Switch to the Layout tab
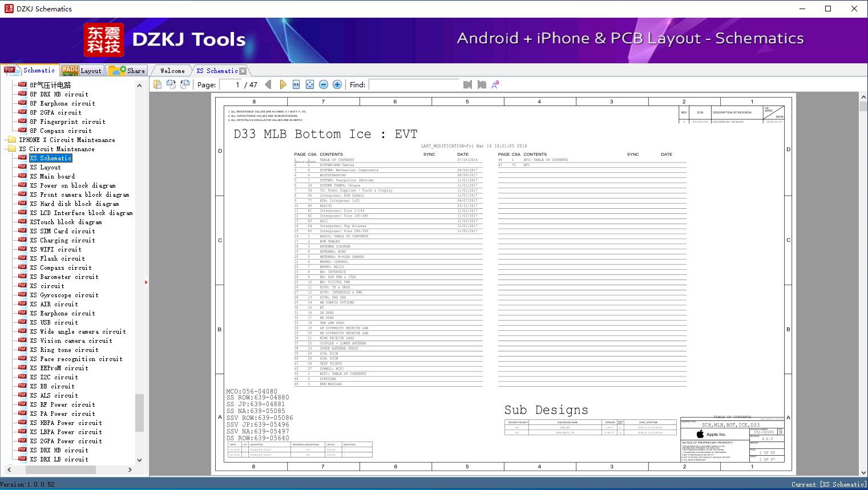Image resolution: width=868 pixels, height=490 pixels. click(82, 71)
